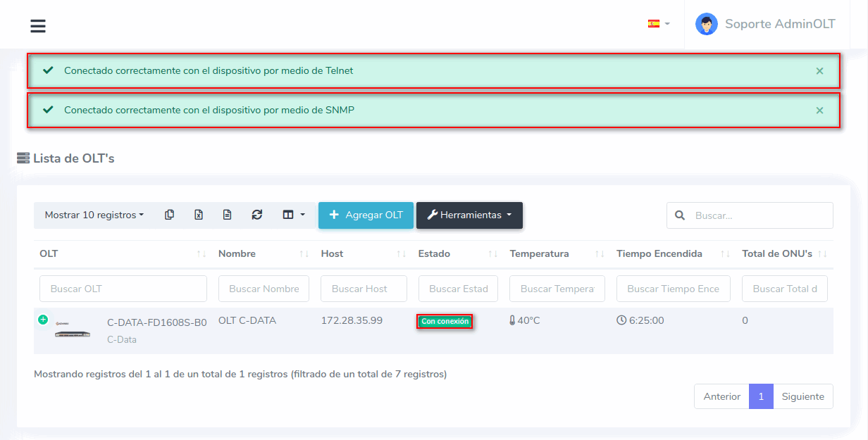Click the user avatar icon

tap(706, 24)
